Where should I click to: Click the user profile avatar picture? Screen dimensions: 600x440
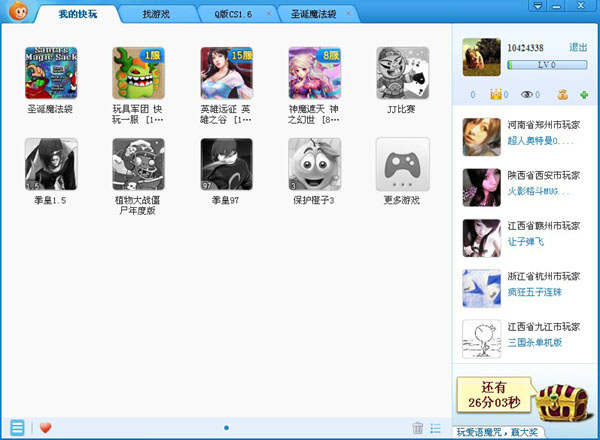(x=482, y=56)
